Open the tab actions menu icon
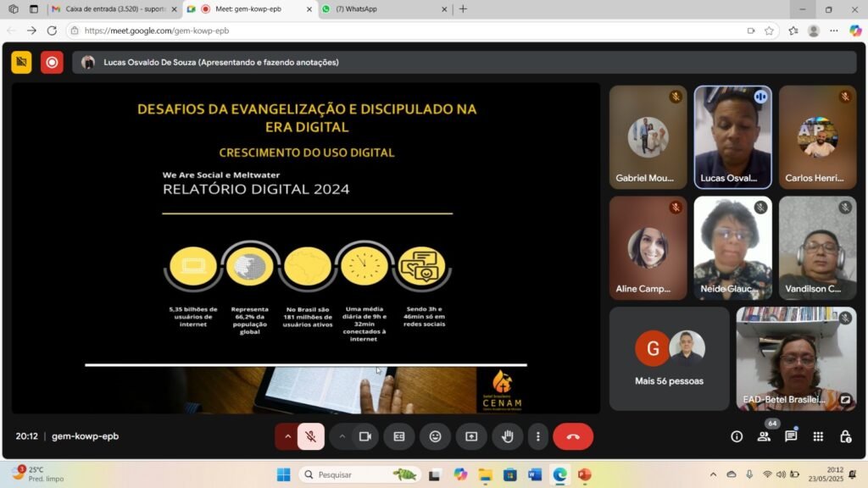 tap(34, 8)
